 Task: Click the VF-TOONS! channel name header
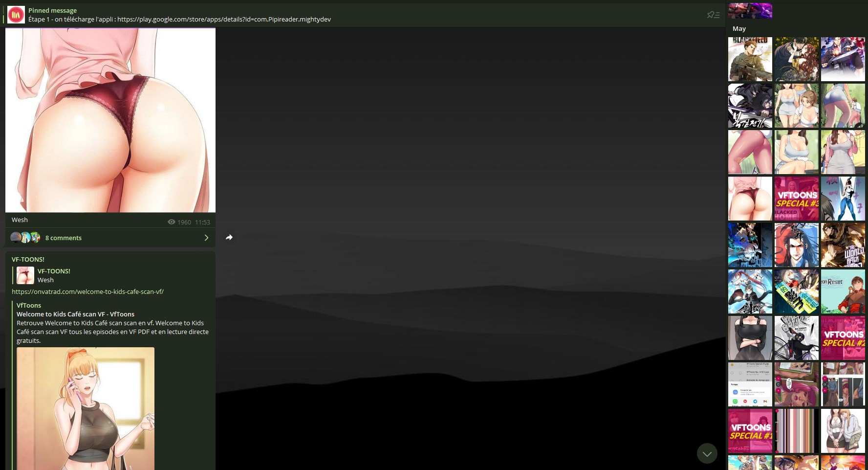pos(28,259)
